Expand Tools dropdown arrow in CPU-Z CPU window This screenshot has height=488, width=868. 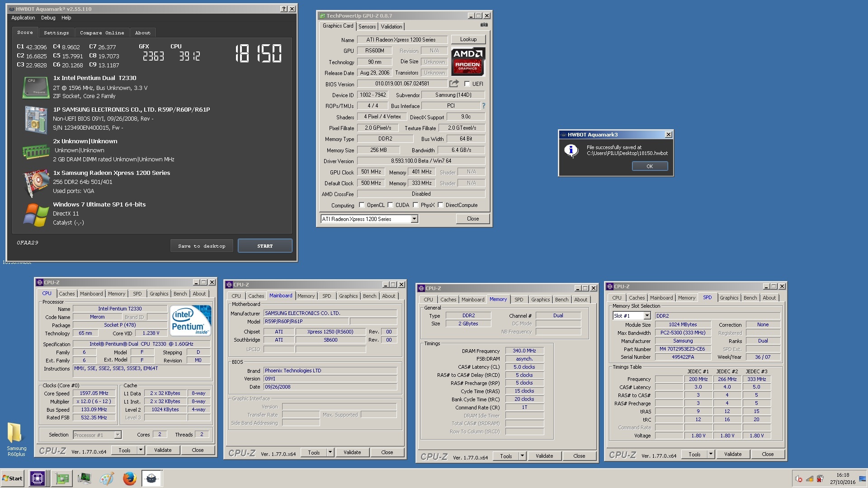coord(141,450)
